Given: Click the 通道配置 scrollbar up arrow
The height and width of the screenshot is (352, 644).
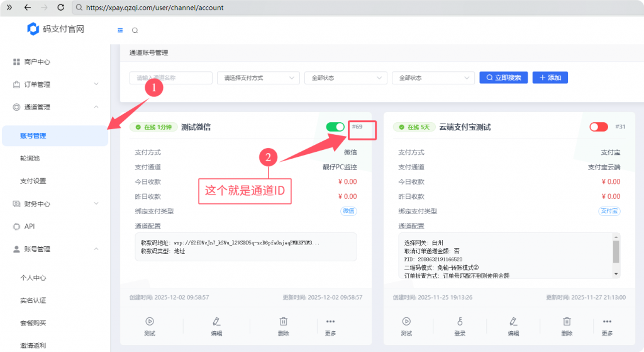Looking at the screenshot, I should [x=616, y=237].
